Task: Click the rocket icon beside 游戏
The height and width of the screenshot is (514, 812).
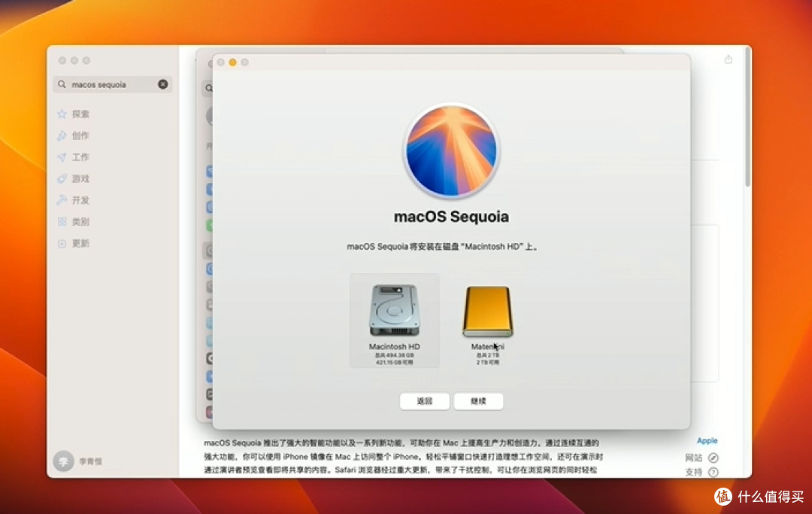Action: [x=62, y=179]
